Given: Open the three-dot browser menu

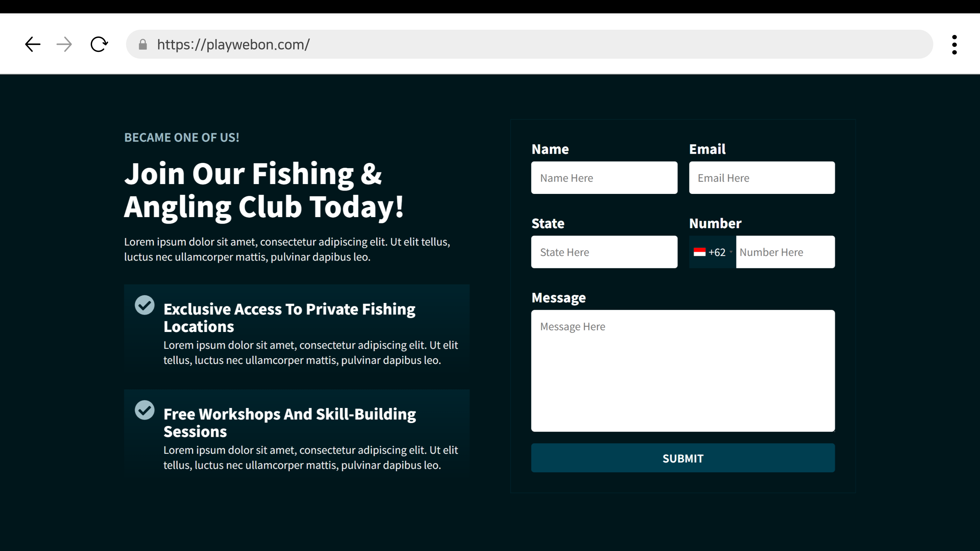Looking at the screenshot, I should tap(954, 45).
